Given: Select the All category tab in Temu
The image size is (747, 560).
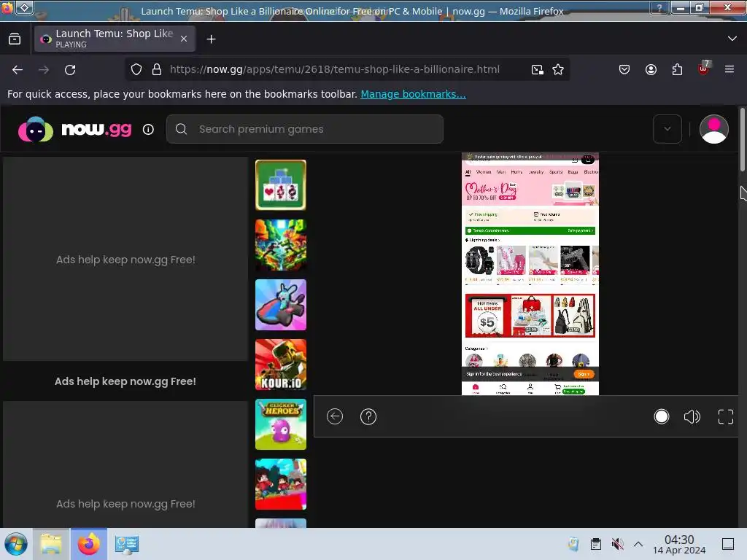Looking at the screenshot, I should point(468,172).
